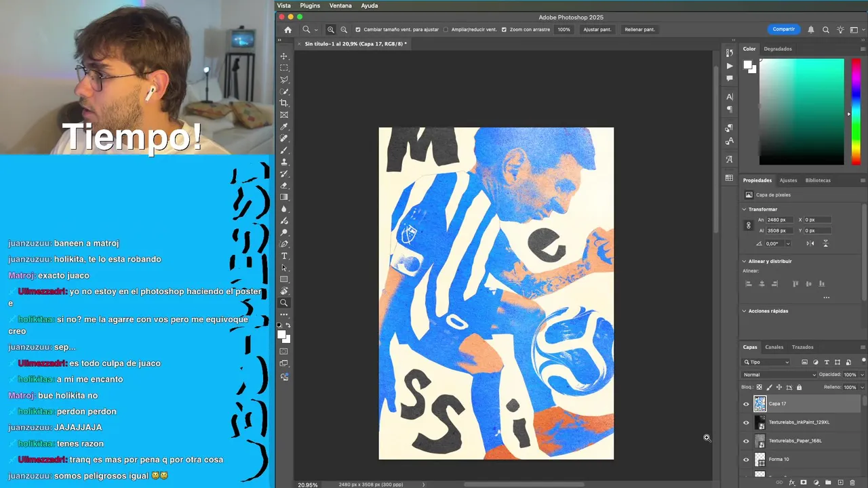Open the History panel icon
Screen dimensions: 868x488
click(730, 53)
